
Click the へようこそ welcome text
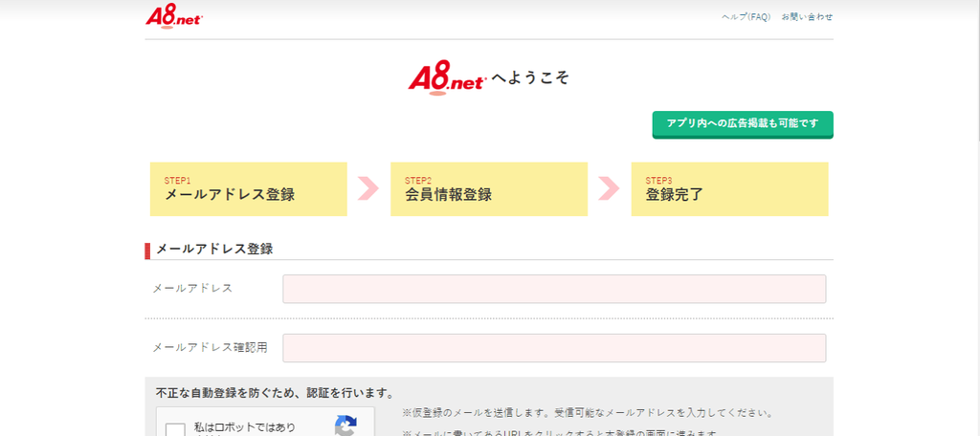coord(530,78)
